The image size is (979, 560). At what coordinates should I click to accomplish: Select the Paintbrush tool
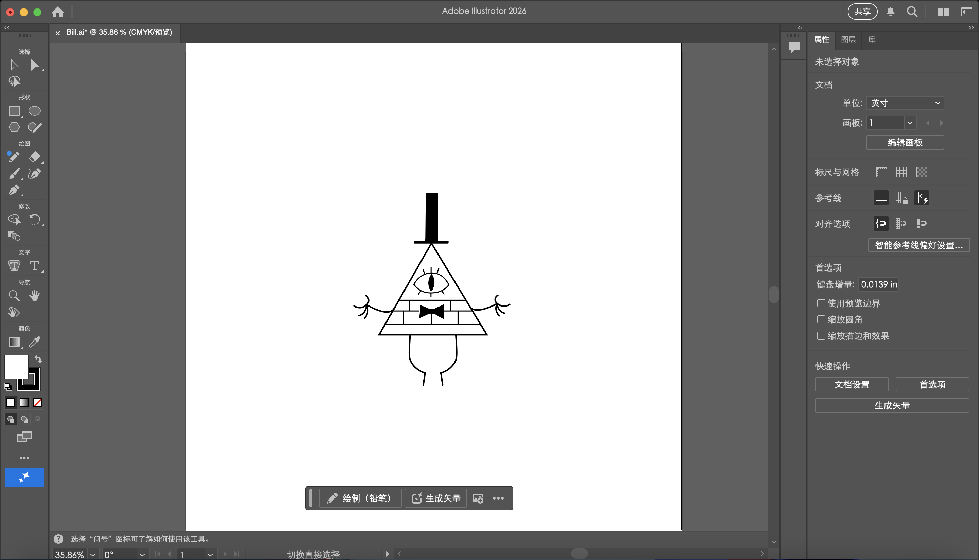[14, 174]
